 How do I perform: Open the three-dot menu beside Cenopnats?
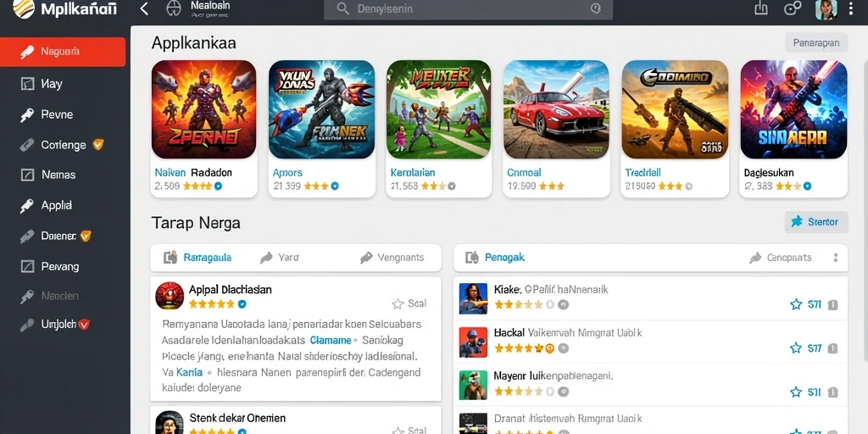[835, 258]
